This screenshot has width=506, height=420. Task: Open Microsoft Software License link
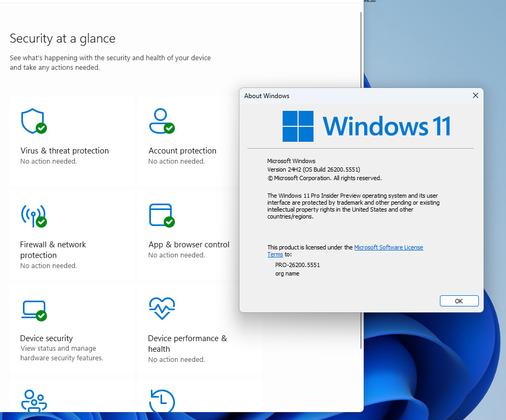[389, 247]
